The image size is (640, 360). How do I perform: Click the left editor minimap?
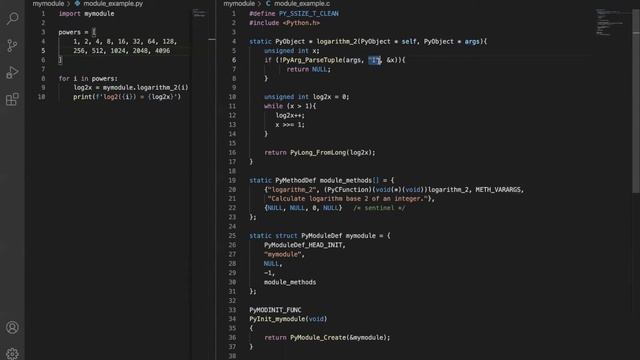click(x=200, y=14)
